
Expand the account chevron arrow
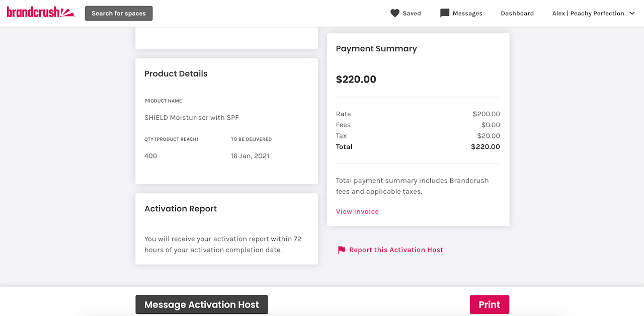pos(632,13)
